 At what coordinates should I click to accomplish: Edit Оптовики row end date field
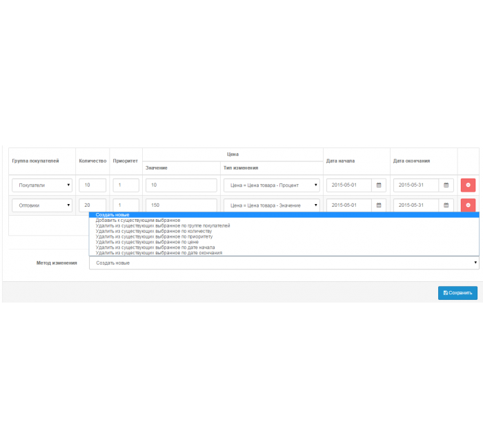pyautogui.click(x=416, y=205)
